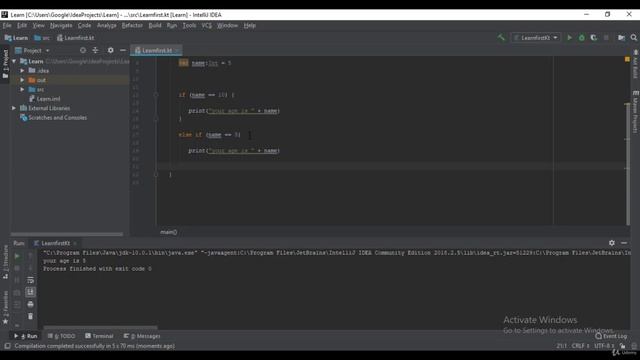Image resolution: width=640 pixels, height=360 pixels.
Task: Close the Learnfirst.kt editor tab
Action: [178, 51]
